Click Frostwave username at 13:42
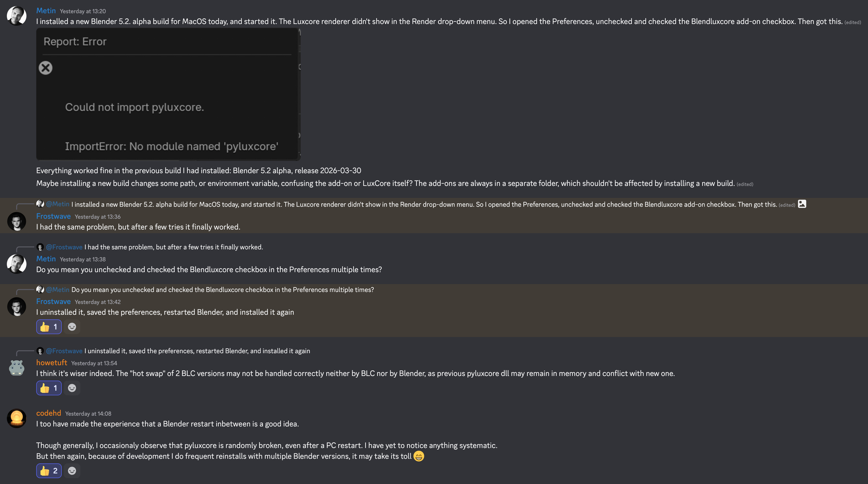This screenshot has width=868, height=484. tap(53, 302)
